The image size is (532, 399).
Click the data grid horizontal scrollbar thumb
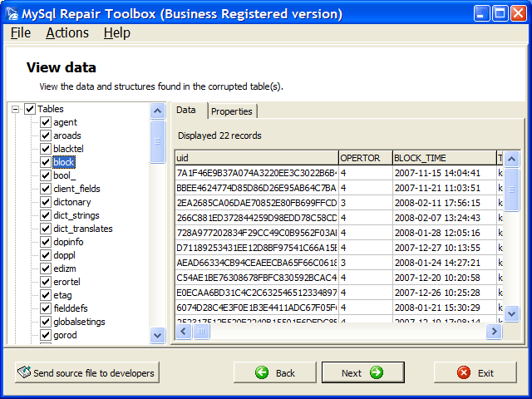201,331
